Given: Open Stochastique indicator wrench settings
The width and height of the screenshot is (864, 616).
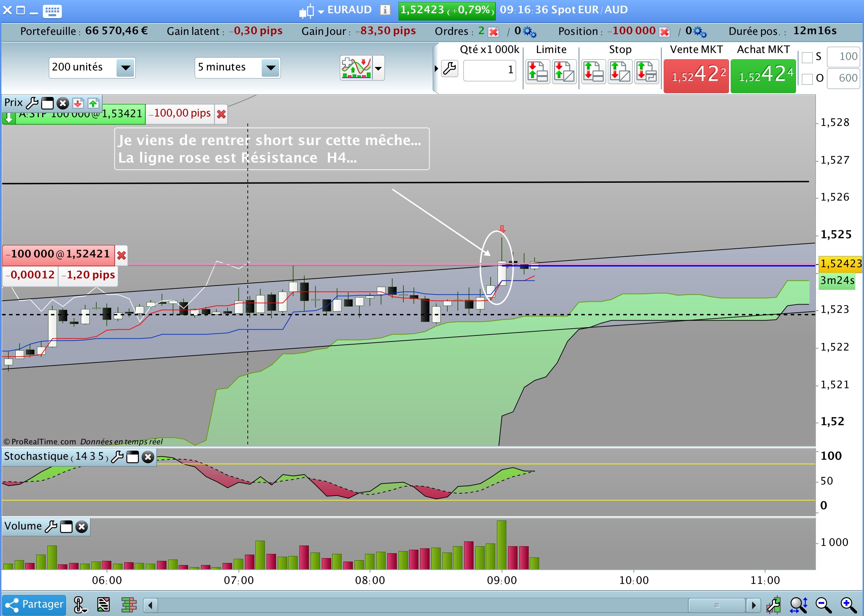Looking at the screenshot, I should click(x=117, y=457).
